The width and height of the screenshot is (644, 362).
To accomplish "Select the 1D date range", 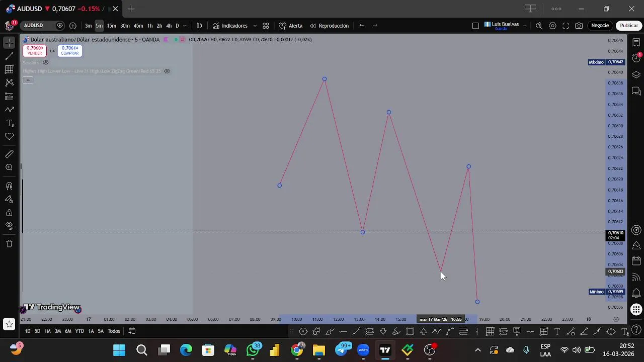I will [x=28, y=331].
